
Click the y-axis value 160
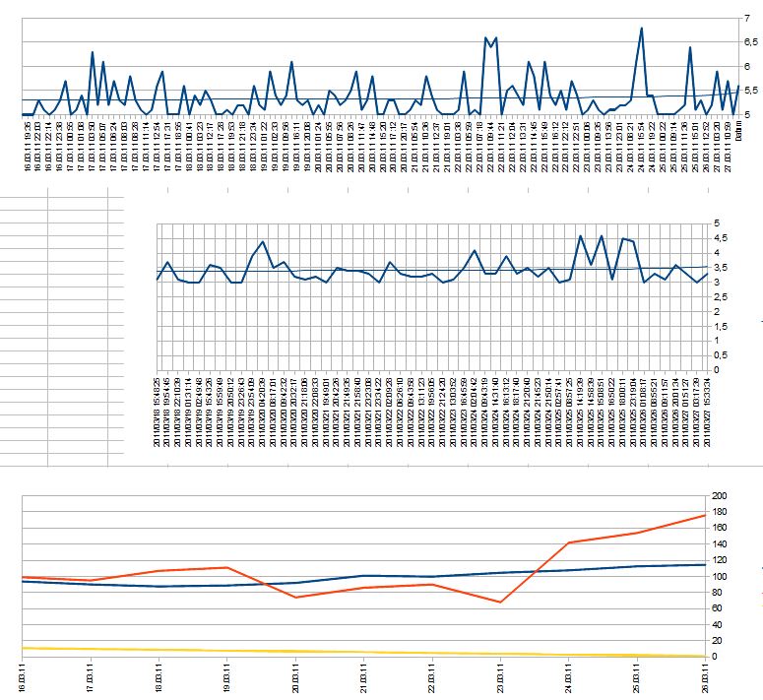point(720,528)
